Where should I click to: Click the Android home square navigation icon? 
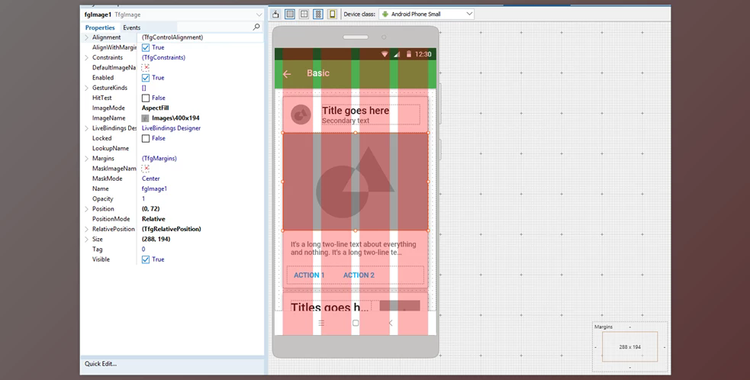point(355,323)
